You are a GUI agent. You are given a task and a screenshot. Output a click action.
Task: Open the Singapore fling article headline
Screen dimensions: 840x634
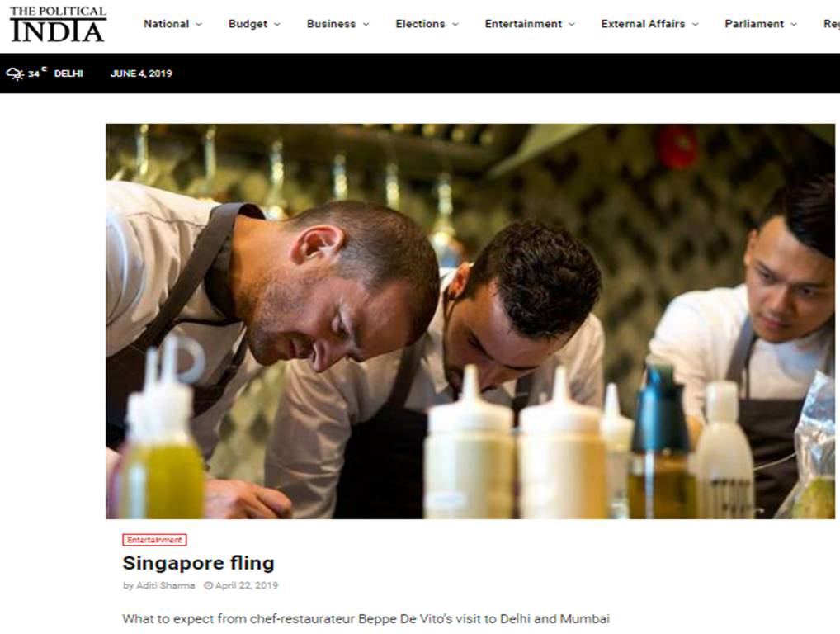click(198, 563)
